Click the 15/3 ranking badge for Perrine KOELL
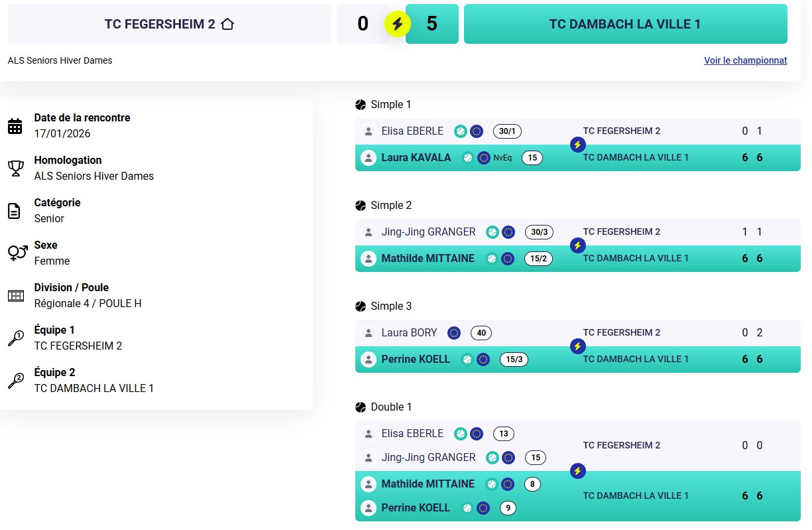812x530 pixels. point(514,360)
